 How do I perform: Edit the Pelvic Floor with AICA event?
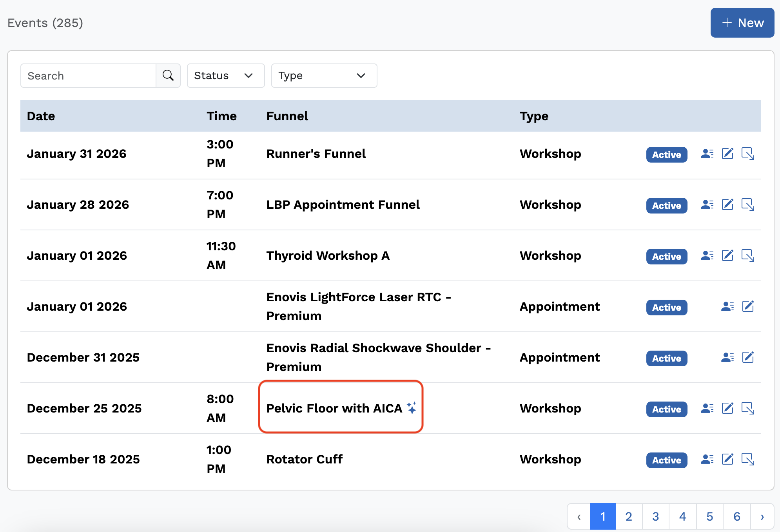(727, 408)
